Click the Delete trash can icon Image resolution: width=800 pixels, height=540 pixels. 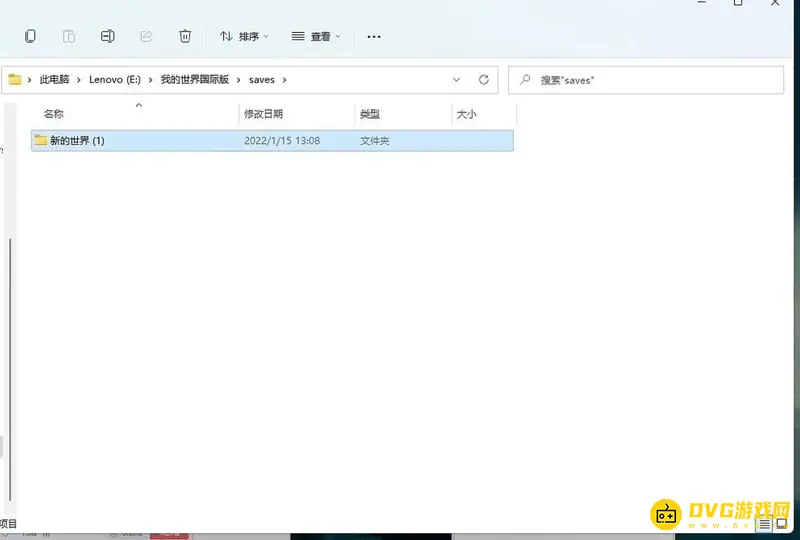click(185, 36)
